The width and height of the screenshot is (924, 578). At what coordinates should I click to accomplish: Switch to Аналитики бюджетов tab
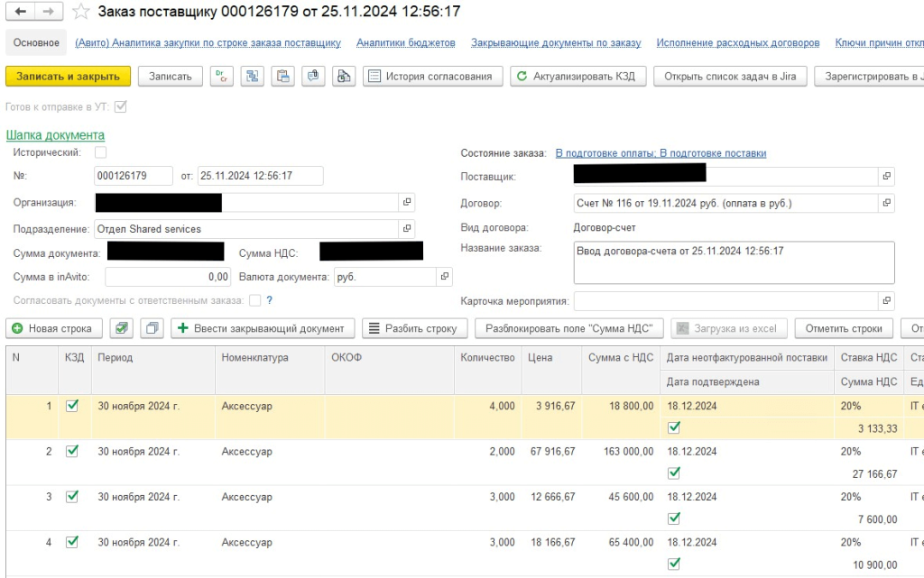point(405,42)
